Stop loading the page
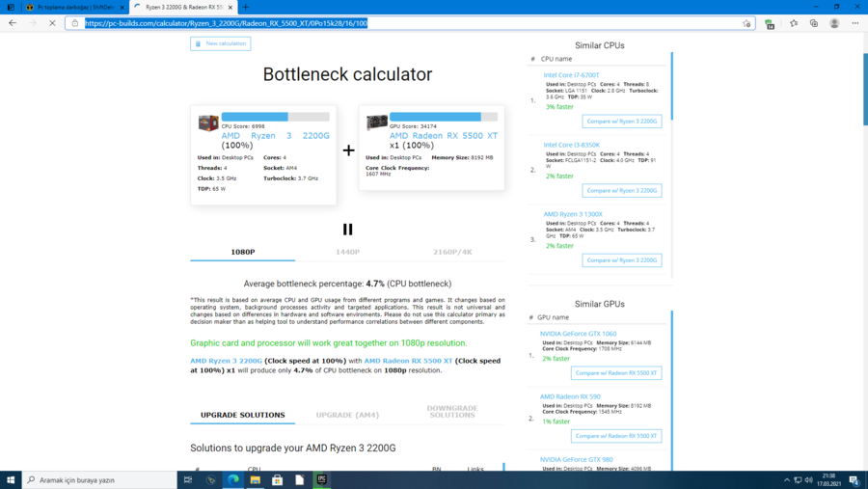The image size is (868, 489). [52, 23]
